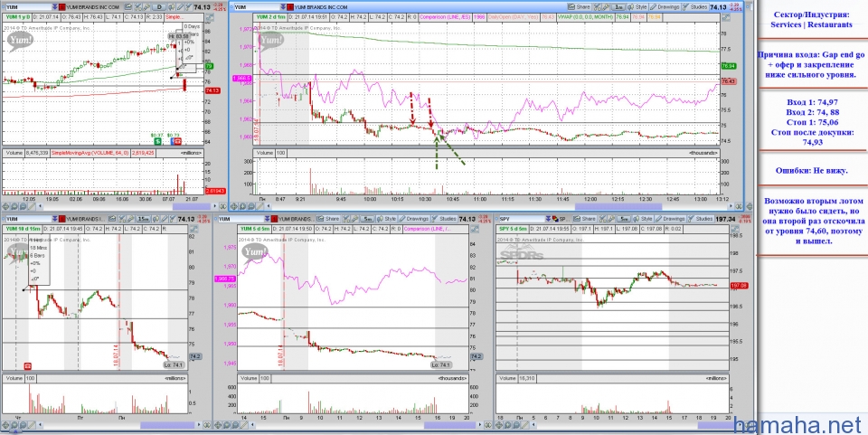Image resolution: width=868 pixels, height=435 pixels.
Task: Open Studies flask icon in top-left chart
Action: coord(188,7)
